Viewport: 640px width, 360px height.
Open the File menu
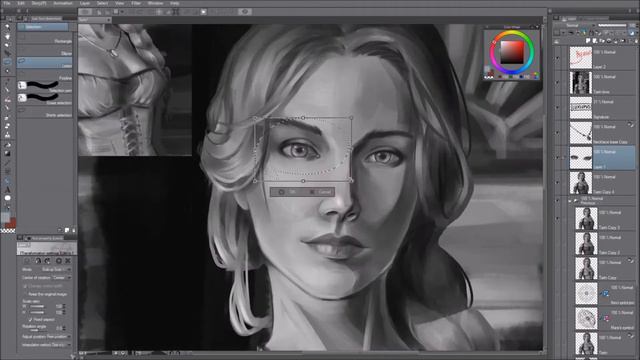7,3
